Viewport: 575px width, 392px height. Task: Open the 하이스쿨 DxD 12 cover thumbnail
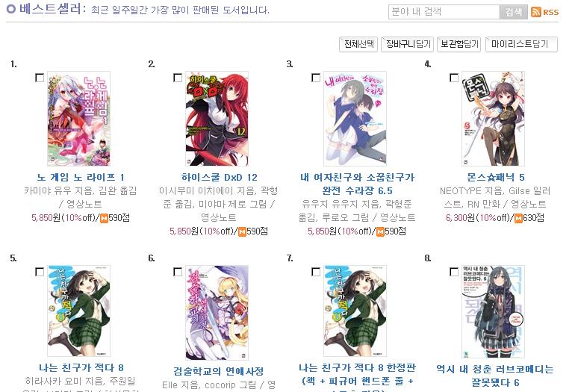217,119
